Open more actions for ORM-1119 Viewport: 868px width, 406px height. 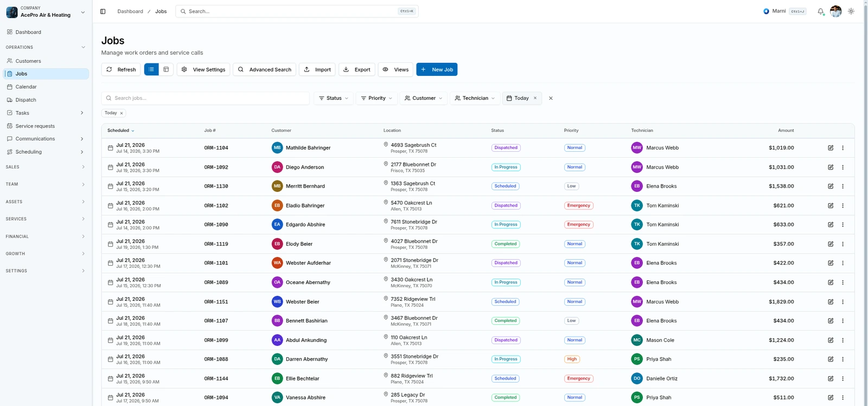(x=843, y=244)
